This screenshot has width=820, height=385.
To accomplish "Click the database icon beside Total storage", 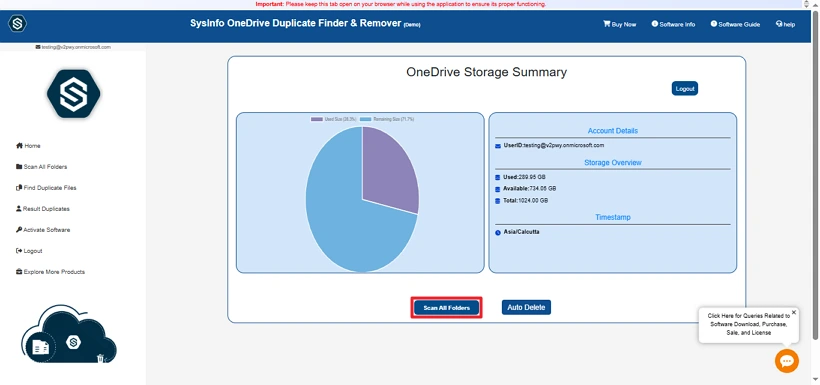I will [498, 201].
